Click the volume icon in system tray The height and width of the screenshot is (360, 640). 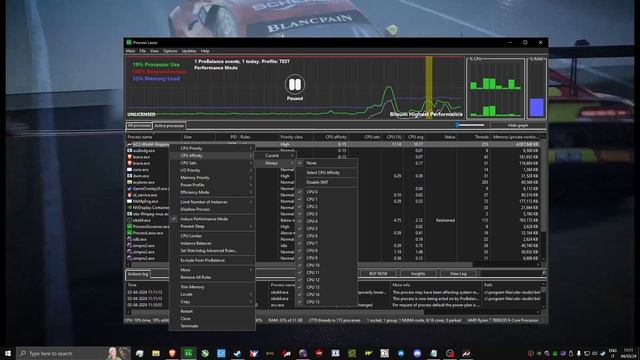(595, 353)
